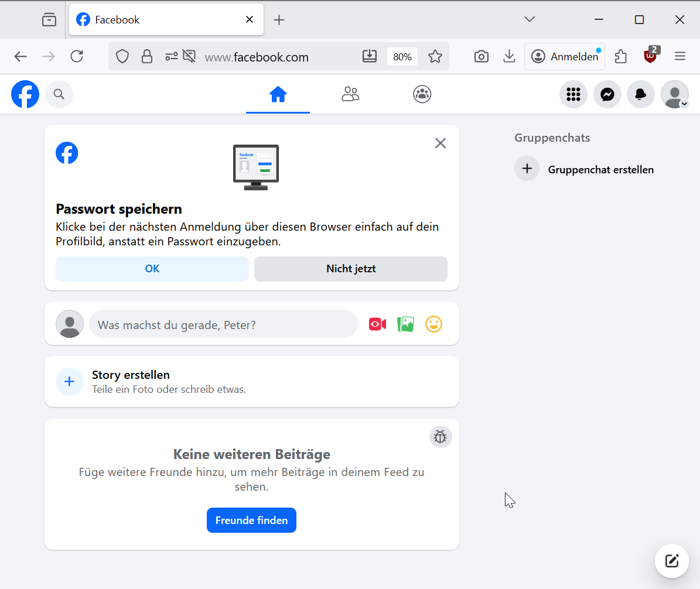Image resolution: width=700 pixels, height=589 pixels.
Task: Reset the 80% zoom level indicator
Action: pyautogui.click(x=402, y=57)
